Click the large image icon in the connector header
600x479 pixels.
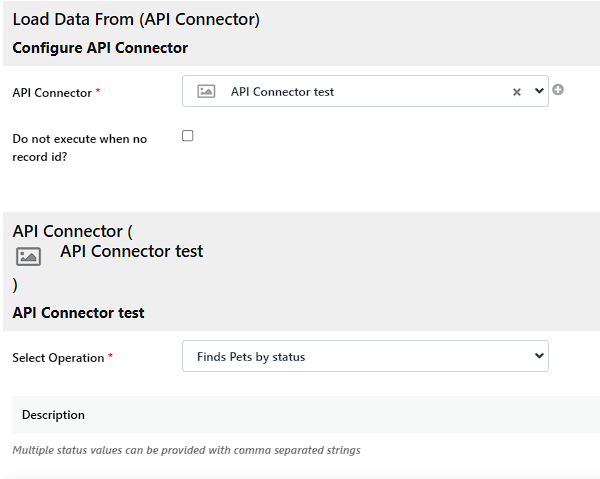pos(29,256)
